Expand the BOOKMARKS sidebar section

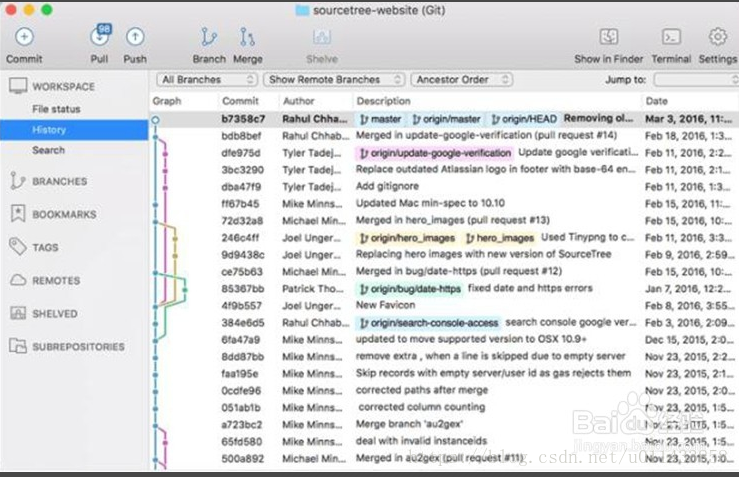pos(64,214)
